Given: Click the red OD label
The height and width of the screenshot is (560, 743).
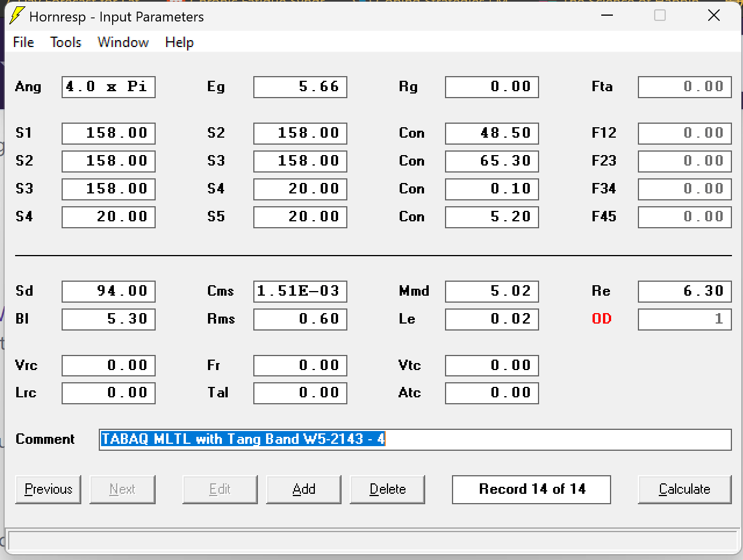Looking at the screenshot, I should (x=602, y=319).
